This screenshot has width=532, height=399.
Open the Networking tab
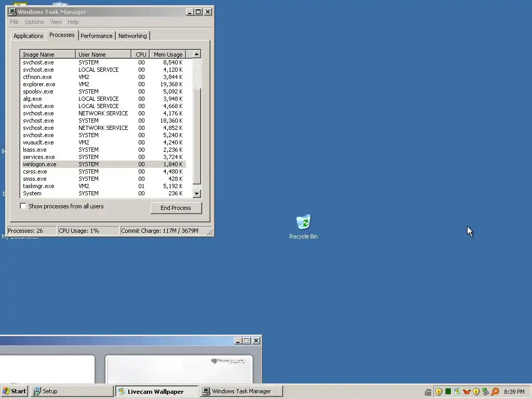(x=132, y=36)
